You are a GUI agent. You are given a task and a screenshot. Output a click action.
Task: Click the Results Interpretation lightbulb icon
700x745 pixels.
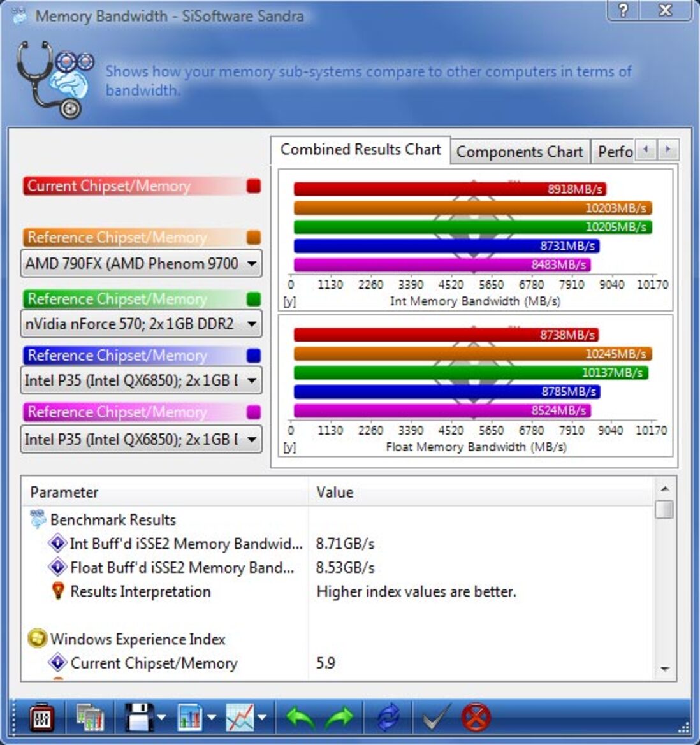[x=58, y=591]
